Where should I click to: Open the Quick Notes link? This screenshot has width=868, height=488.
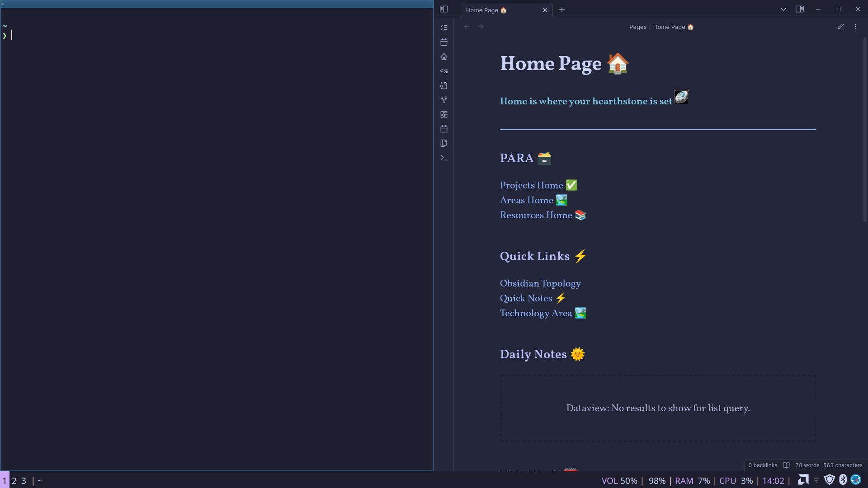(x=533, y=298)
